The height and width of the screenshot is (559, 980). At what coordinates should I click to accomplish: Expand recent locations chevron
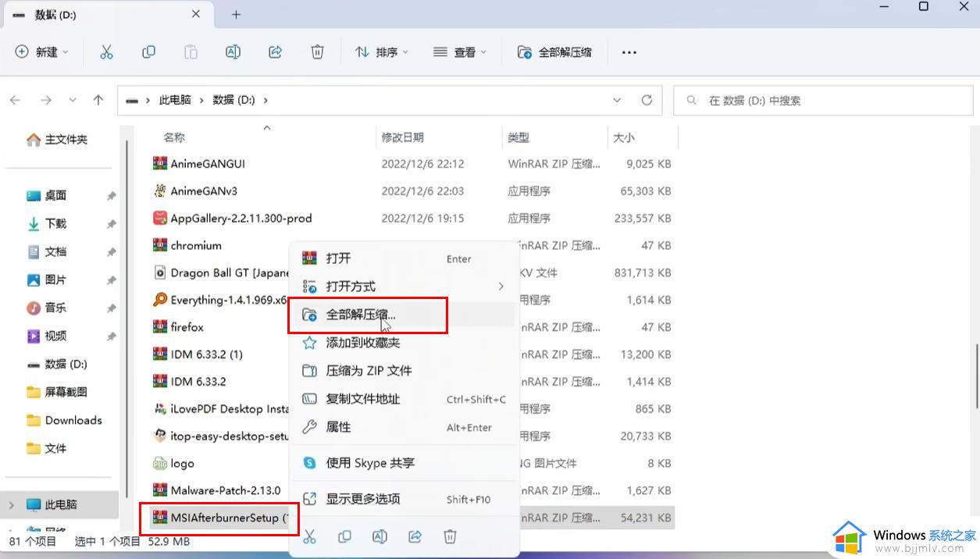pos(73,100)
